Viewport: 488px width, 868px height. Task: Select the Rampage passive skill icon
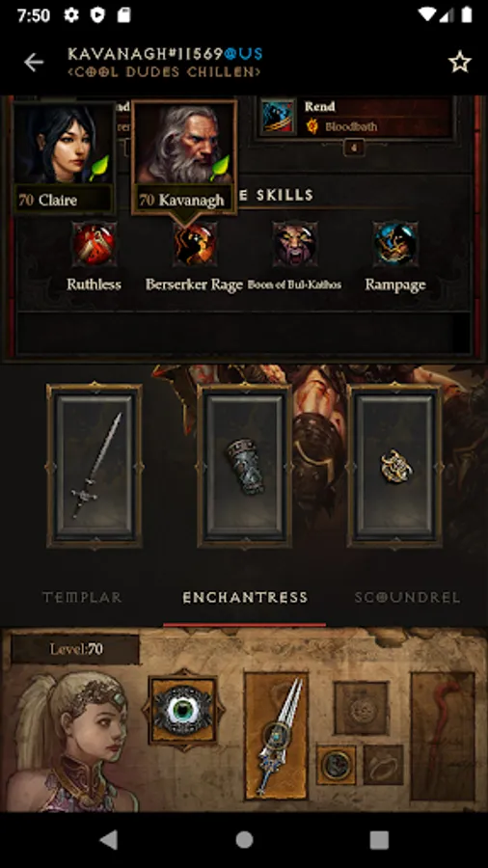pyautogui.click(x=395, y=244)
